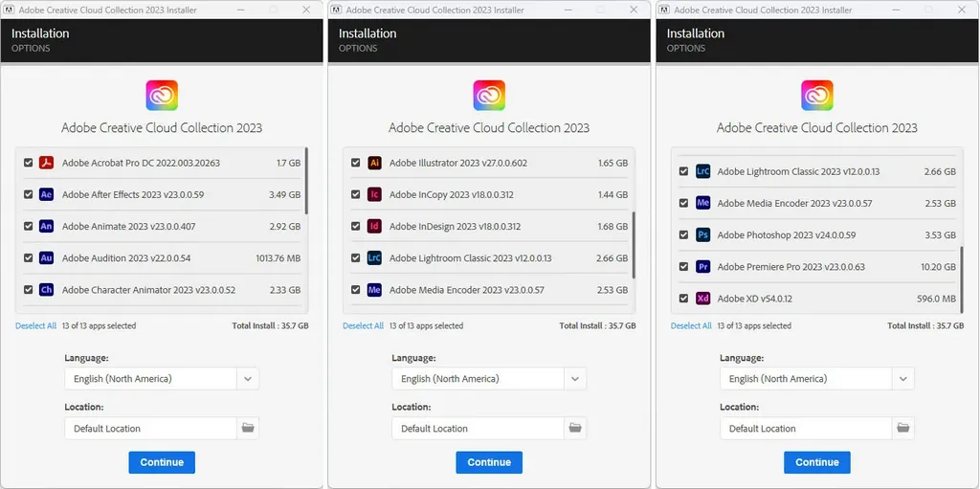Uncheck the Adobe Illustrator 2023 checkbox
The height and width of the screenshot is (489, 980).
356,163
